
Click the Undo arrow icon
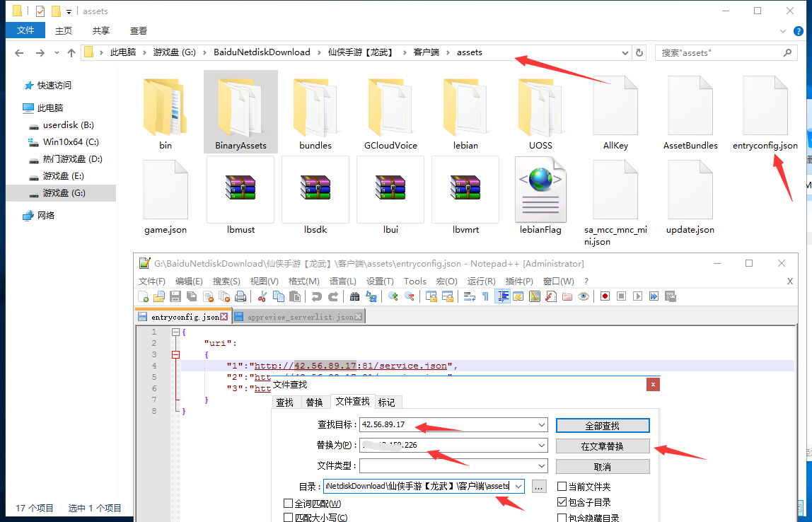click(316, 296)
